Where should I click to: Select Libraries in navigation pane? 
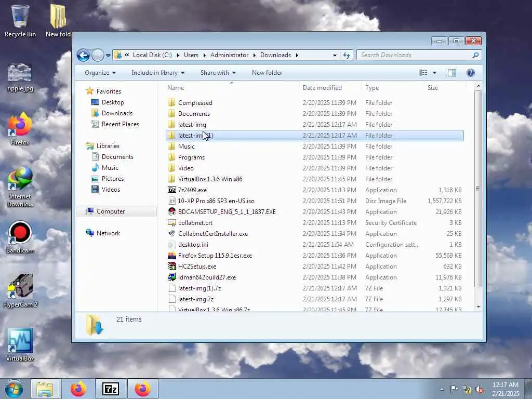[108, 146]
